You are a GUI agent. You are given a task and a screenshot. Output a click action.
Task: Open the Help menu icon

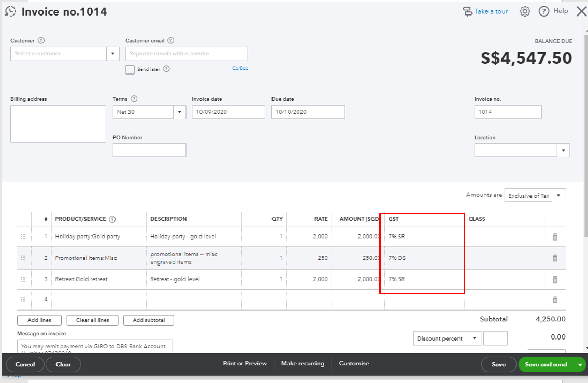point(543,11)
